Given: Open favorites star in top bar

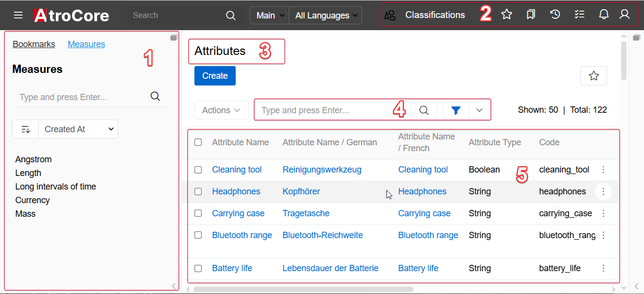Looking at the screenshot, I should [507, 15].
